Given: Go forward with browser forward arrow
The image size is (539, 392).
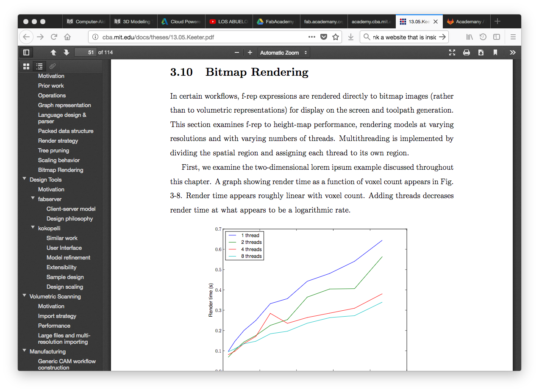Looking at the screenshot, I should [40, 37].
